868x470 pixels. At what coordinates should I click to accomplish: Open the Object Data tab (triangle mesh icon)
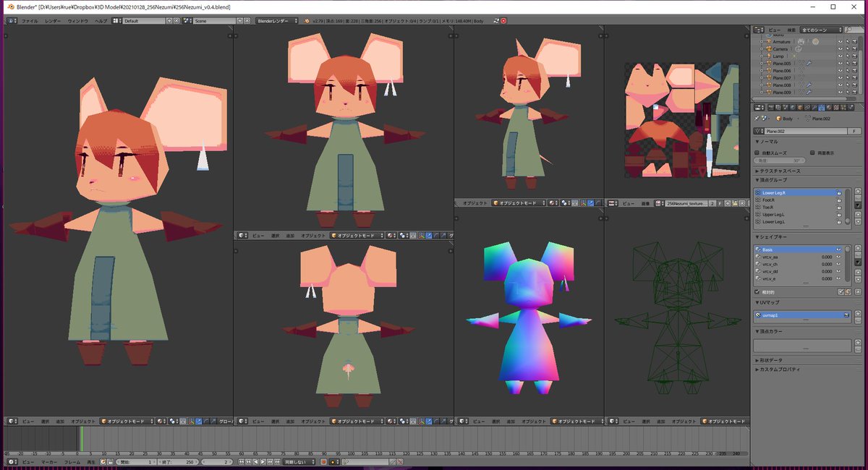(822, 108)
